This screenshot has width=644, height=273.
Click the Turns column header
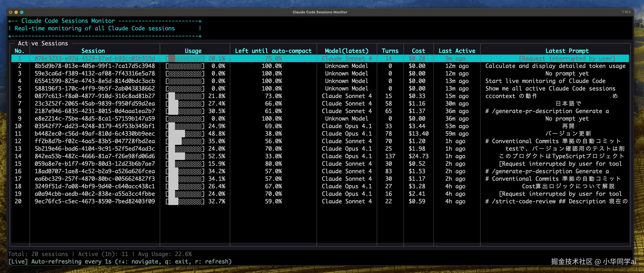click(x=390, y=51)
